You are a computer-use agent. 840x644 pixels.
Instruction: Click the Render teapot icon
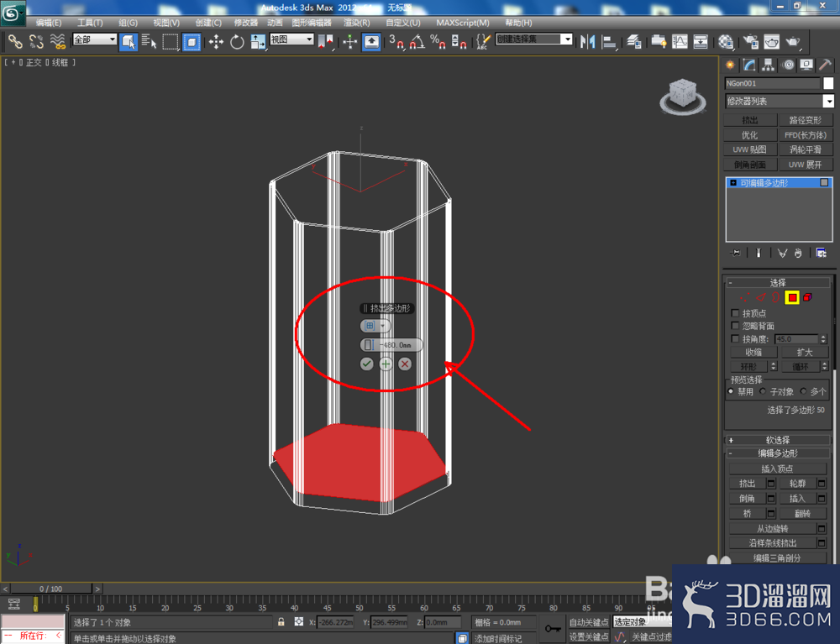(x=793, y=41)
